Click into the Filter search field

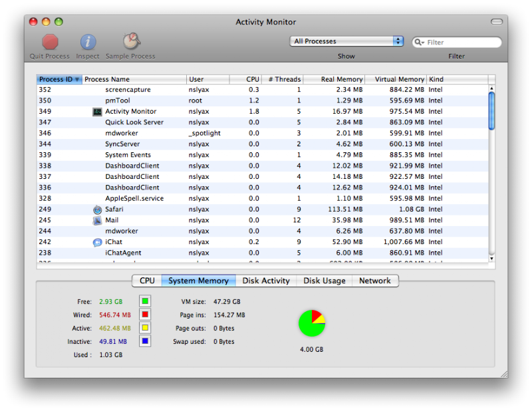457,42
